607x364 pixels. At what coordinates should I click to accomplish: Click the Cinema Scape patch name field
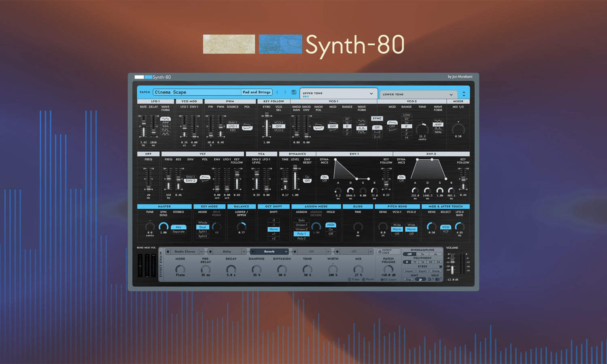(x=197, y=92)
